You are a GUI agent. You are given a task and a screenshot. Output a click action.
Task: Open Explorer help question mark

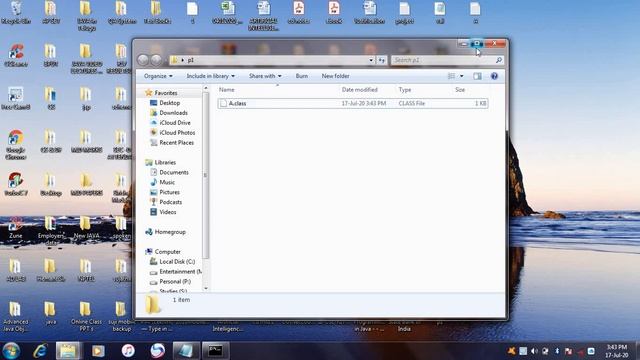click(x=494, y=76)
